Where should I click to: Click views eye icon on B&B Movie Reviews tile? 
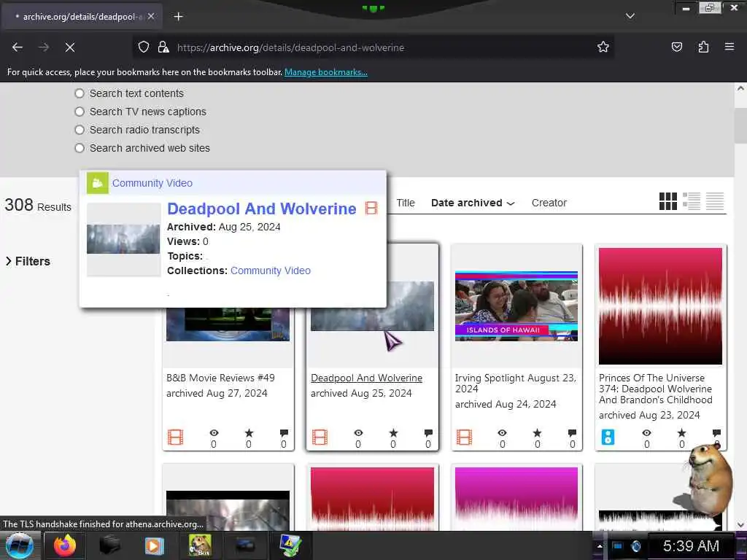(214, 433)
